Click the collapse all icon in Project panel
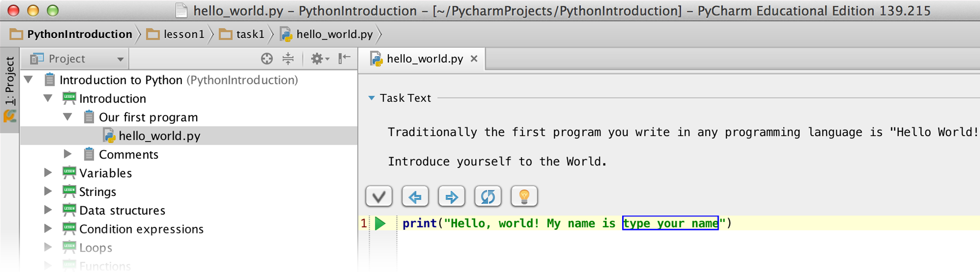This screenshot has width=980, height=272. (288, 59)
